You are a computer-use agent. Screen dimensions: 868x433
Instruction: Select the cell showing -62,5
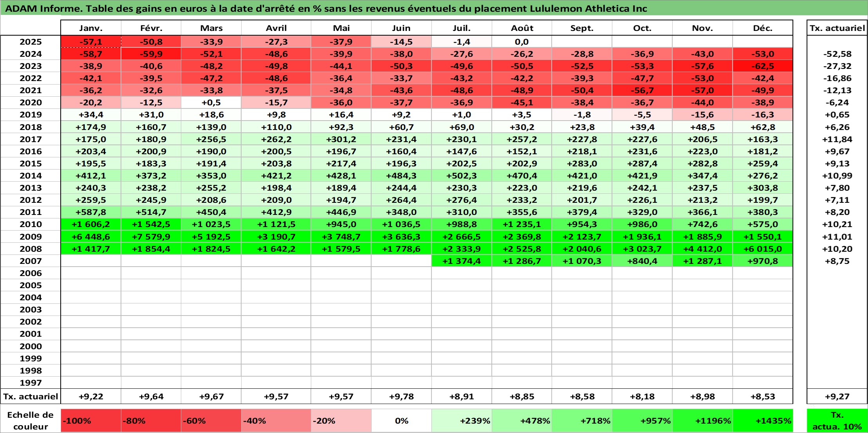tap(763, 66)
